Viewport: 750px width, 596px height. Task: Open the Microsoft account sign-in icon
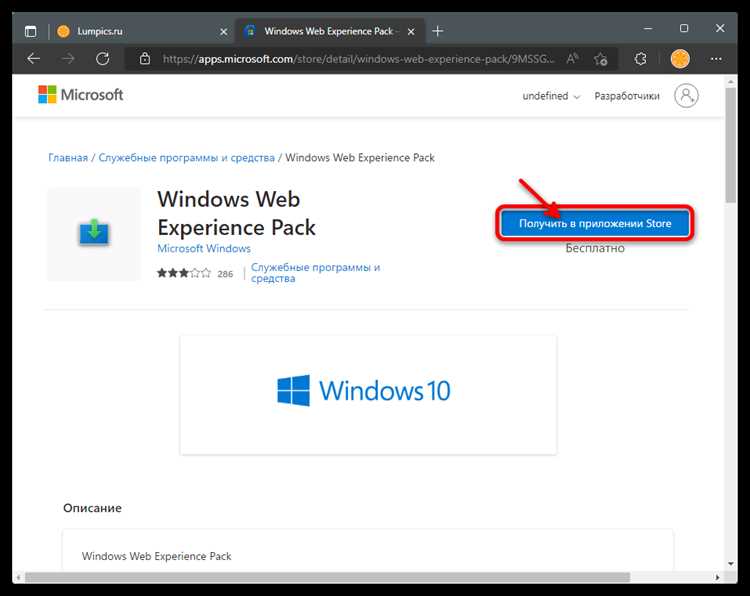coord(686,96)
